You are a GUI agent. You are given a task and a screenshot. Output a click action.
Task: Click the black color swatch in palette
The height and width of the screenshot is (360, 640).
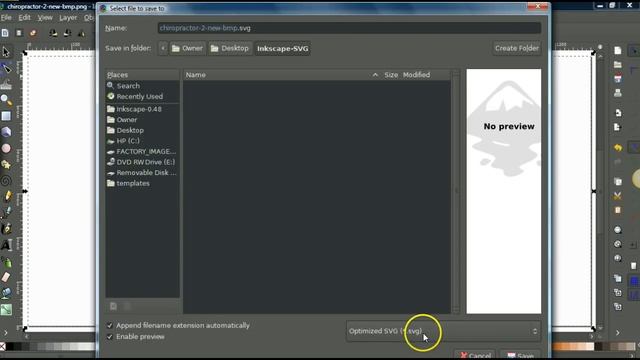coord(10,347)
